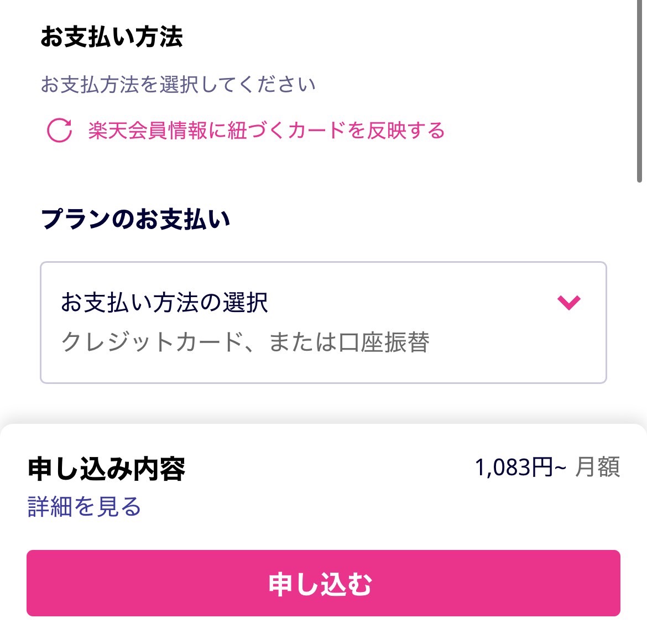Open the 詳細を見る link

[x=84, y=507]
